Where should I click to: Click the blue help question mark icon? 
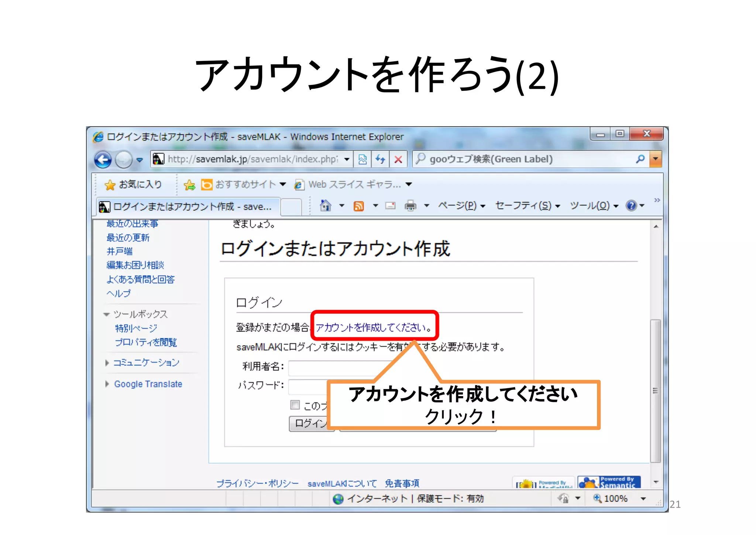click(x=631, y=205)
